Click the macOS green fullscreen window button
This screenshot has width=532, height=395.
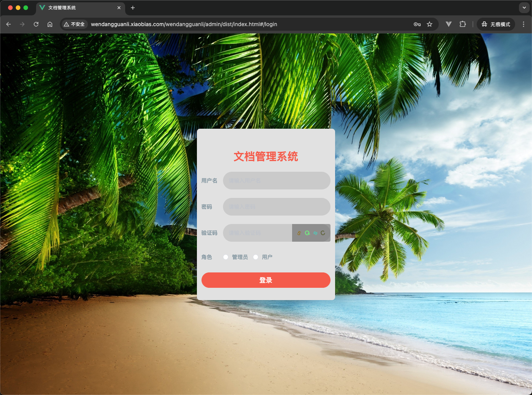point(26,8)
